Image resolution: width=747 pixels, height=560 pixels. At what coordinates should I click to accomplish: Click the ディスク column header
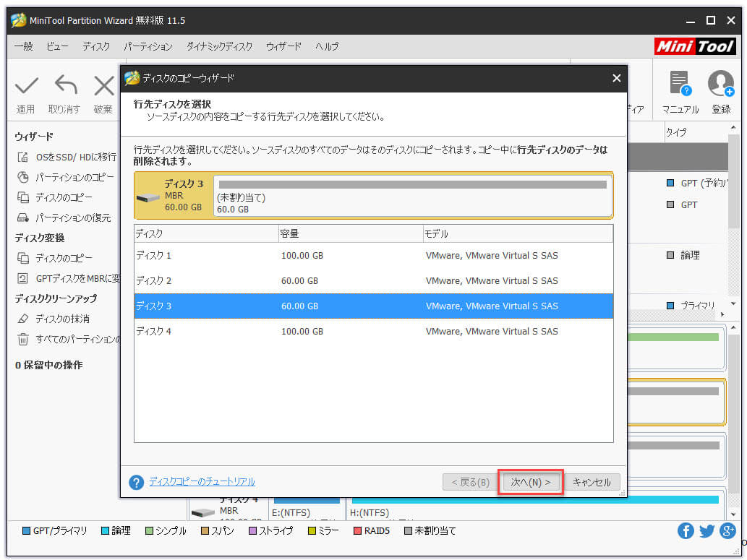click(206, 234)
